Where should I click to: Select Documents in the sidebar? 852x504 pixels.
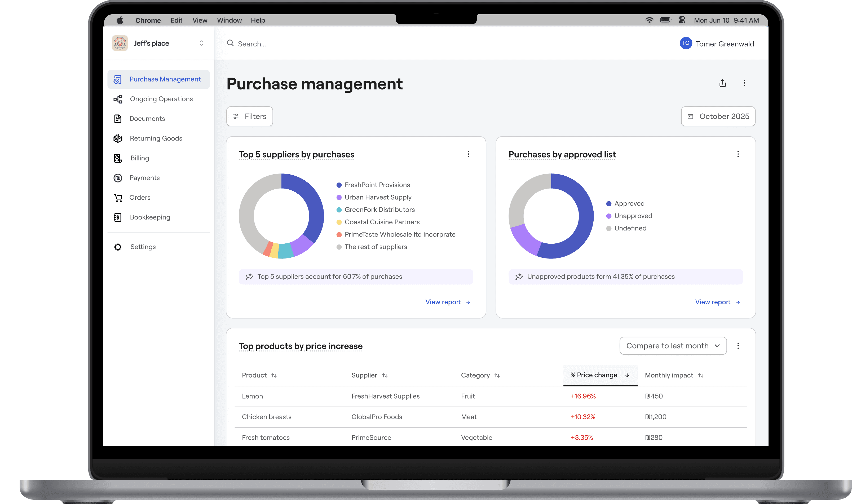(x=147, y=119)
